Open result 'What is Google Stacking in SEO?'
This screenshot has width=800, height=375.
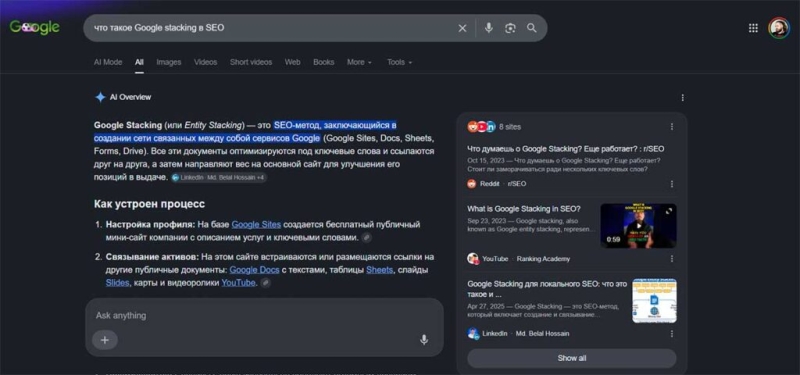523,209
